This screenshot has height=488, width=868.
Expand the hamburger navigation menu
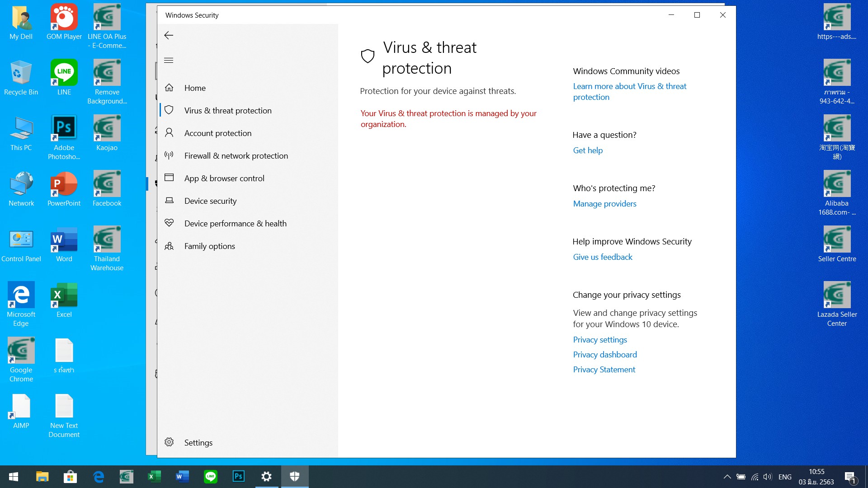click(169, 60)
